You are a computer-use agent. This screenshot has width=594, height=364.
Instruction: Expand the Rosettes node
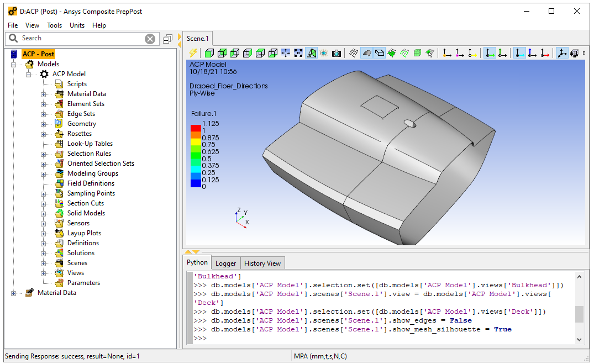pyautogui.click(x=43, y=134)
